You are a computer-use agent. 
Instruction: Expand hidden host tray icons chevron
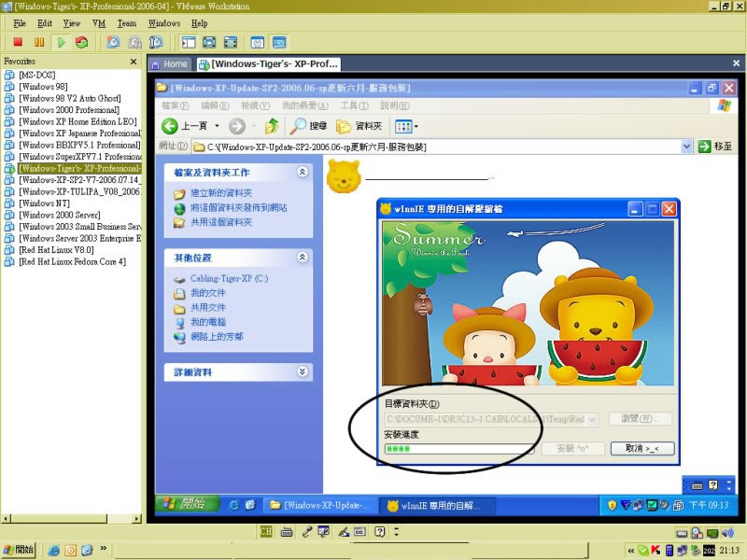[631, 551]
